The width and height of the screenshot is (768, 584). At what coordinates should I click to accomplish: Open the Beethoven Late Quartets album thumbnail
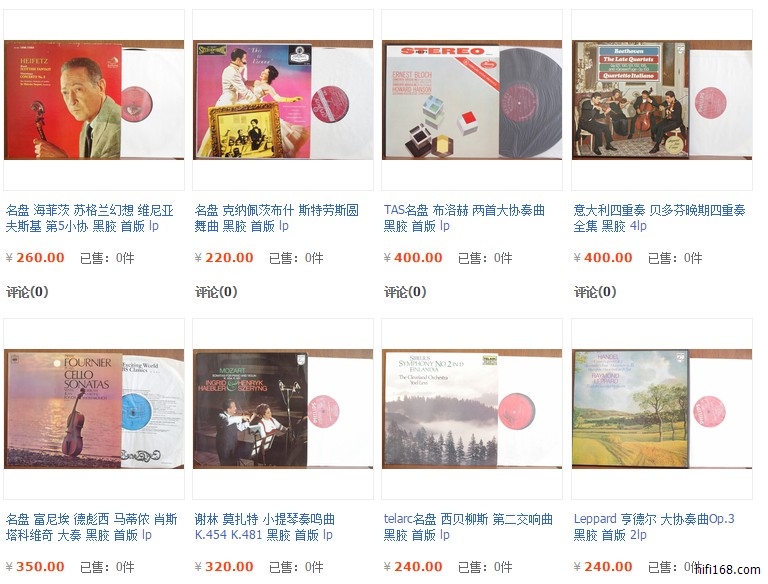662,100
